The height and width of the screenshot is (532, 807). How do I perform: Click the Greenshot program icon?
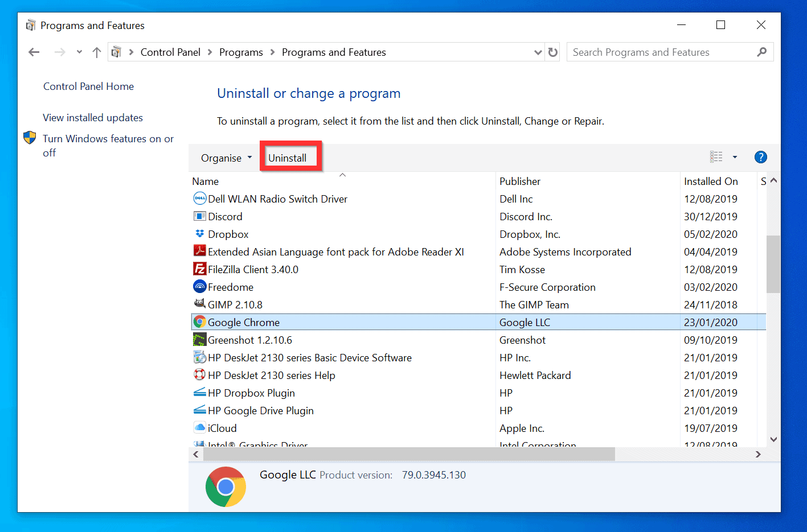[199, 340]
